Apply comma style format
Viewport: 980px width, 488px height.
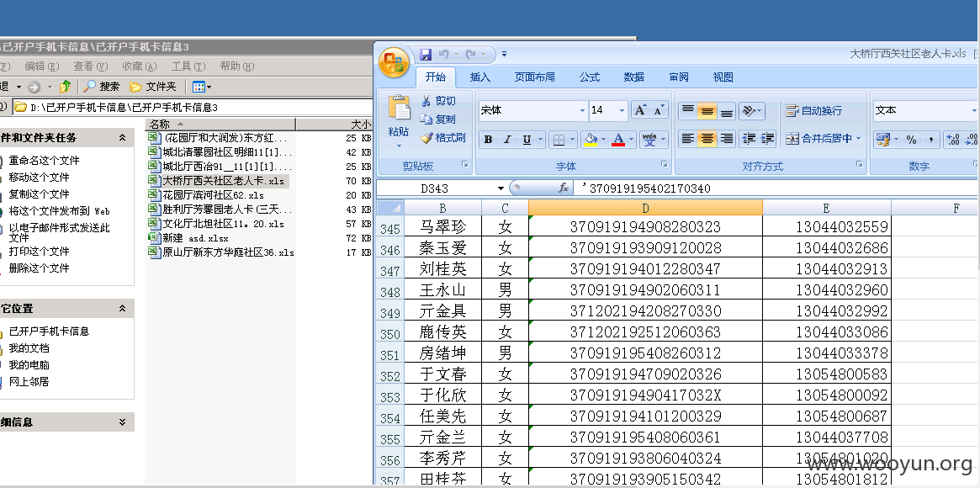click(x=930, y=139)
